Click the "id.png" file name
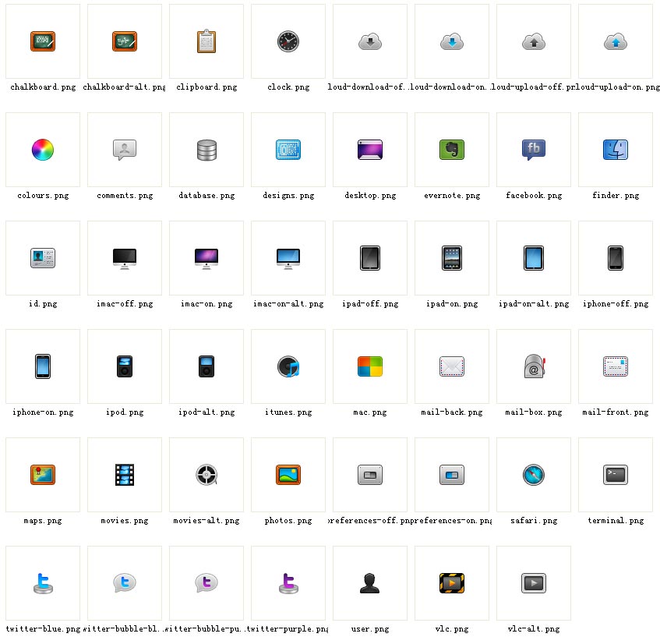This screenshot has height=644, width=660. [43, 304]
